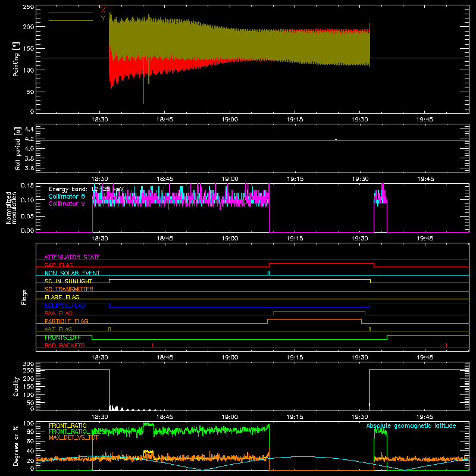This screenshot has width=476, height=476.
Task: Click the '18:30' label under Pointing plot
Action: [x=99, y=120]
